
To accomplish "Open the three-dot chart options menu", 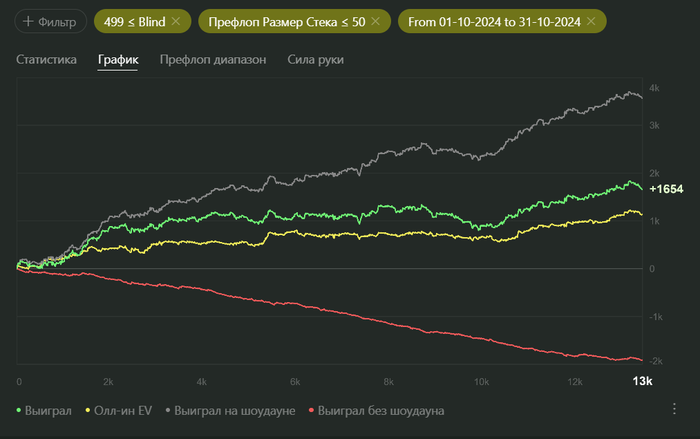I will pyautogui.click(x=674, y=409).
